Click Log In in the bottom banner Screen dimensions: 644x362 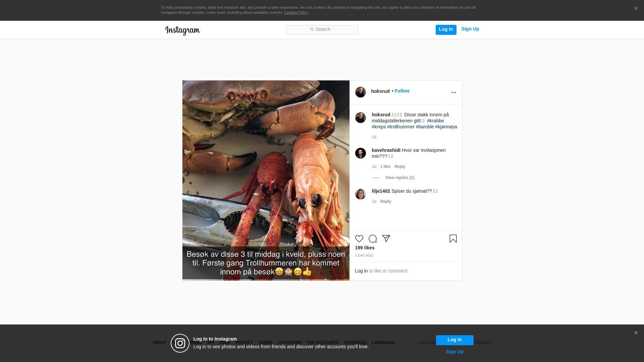pyautogui.click(x=454, y=340)
